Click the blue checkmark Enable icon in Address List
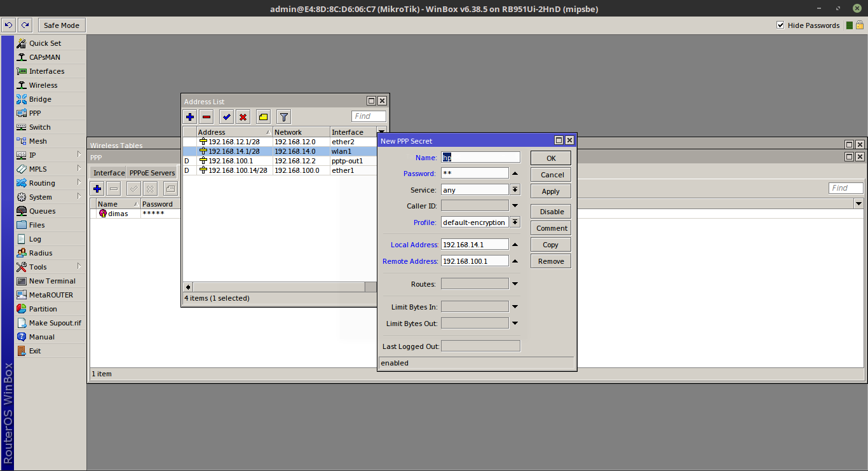The width and height of the screenshot is (868, 471). pyautogui.click(x=226, y=117)
